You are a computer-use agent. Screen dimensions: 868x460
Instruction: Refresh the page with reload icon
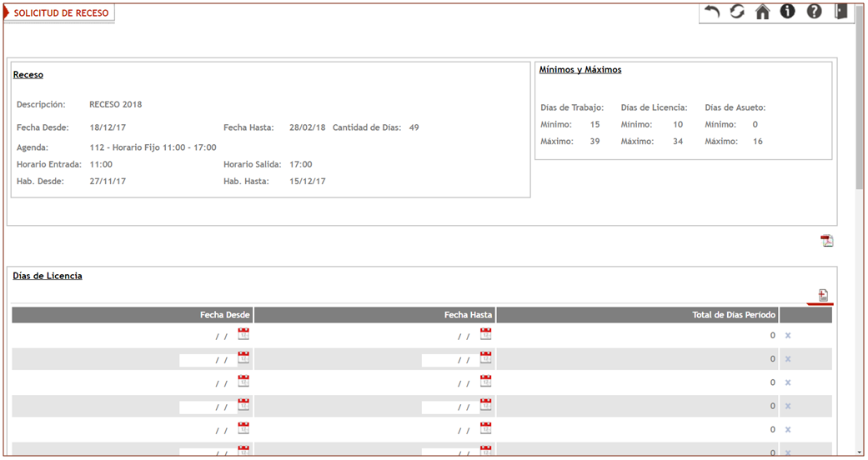[x=737, y=12]
